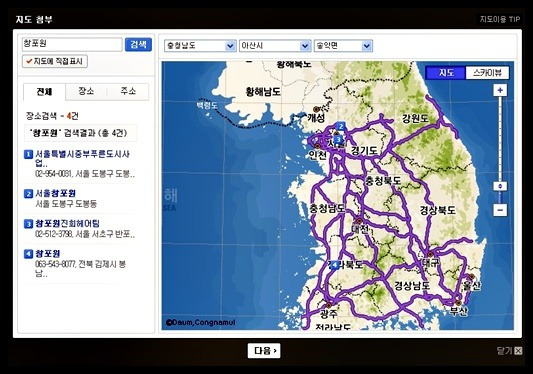Click '창포원' 검색결과 (총 4건) text
Screen dimensions: 533x374
tap(79, 133)
